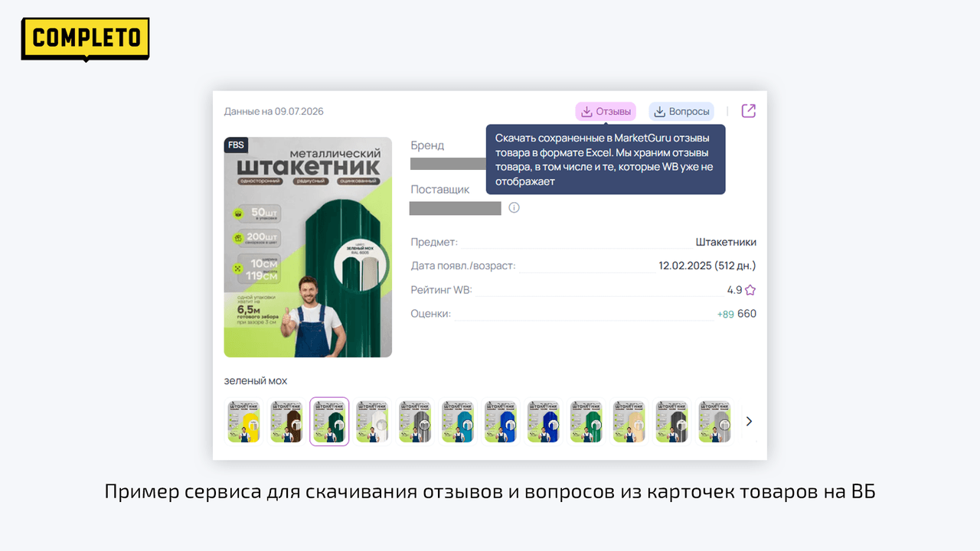Select the beige штакетник thumbnail
Screen dimensions: 980x551
pos(629,421)
